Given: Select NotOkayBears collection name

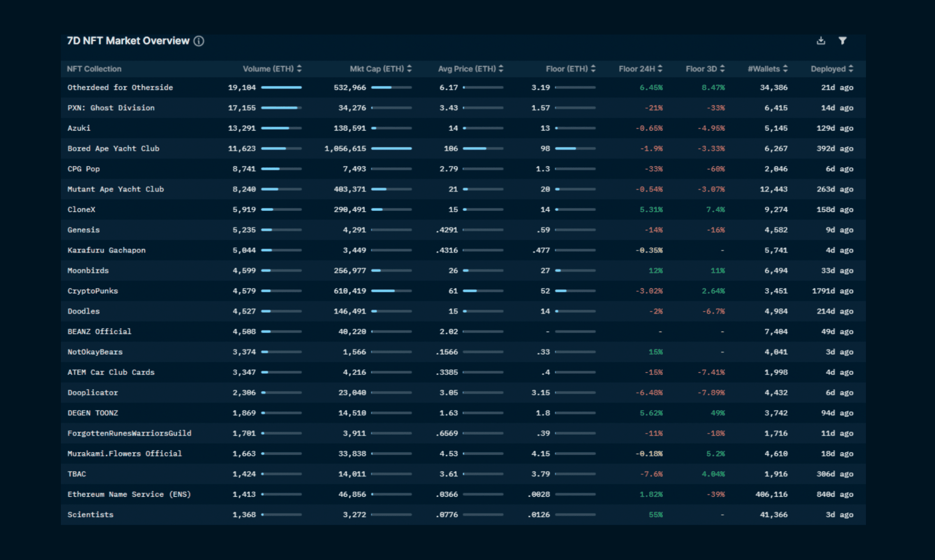Looking at the screenshot, I should (x=95, y=352).
